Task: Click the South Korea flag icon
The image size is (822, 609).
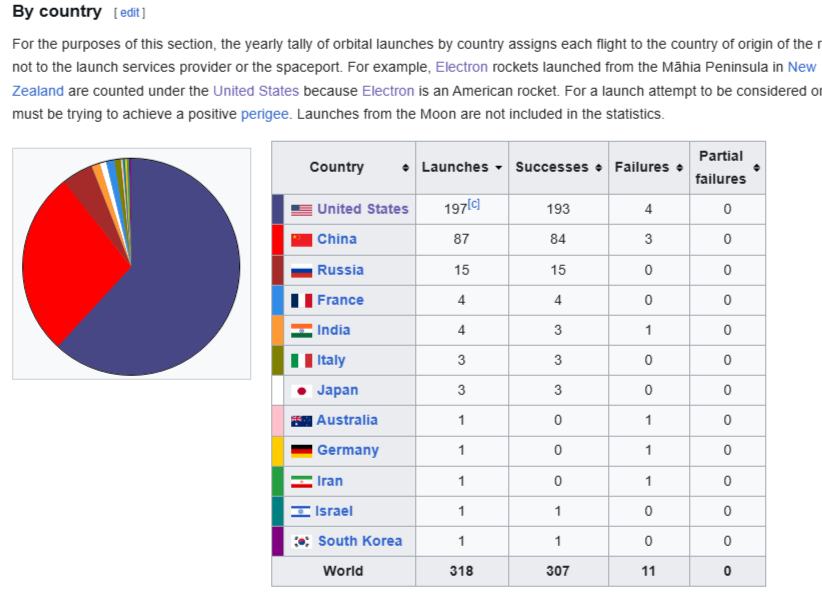Action: point(301,541)
